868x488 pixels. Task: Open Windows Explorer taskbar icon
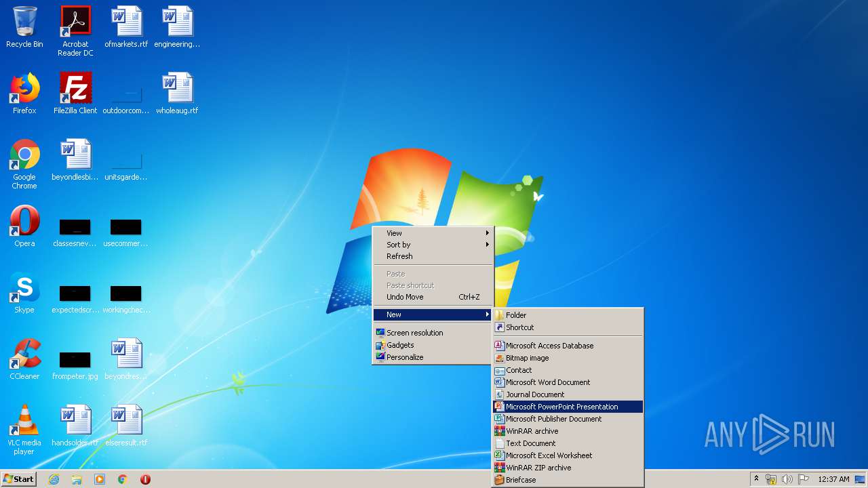[77, 479]
